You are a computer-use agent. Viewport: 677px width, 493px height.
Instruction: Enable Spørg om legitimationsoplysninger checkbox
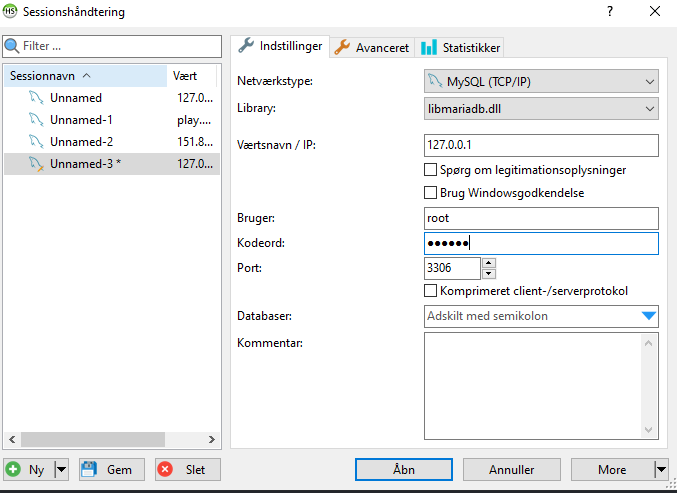pyautogui.click(x=431, y=170)
